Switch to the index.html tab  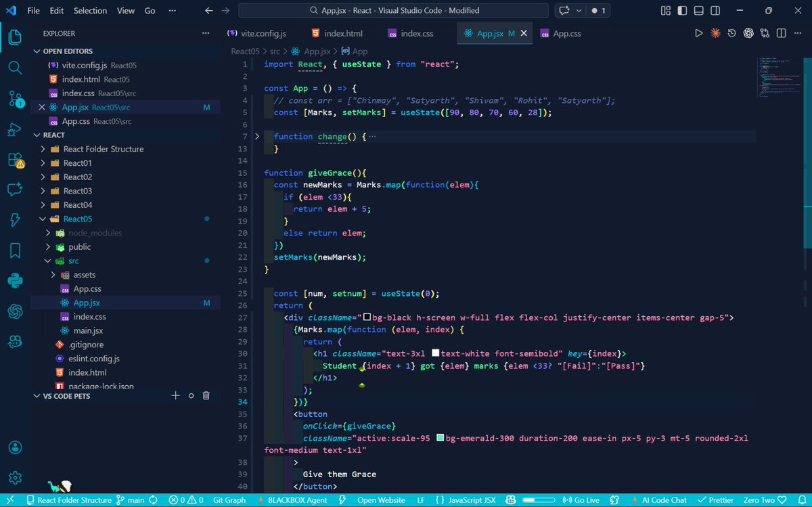coord(337,33)
